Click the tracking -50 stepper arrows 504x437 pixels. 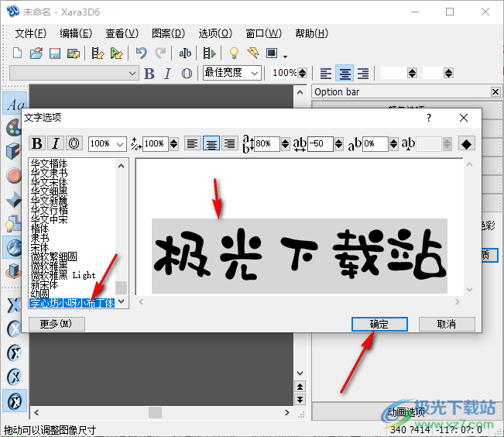[339, 143]
